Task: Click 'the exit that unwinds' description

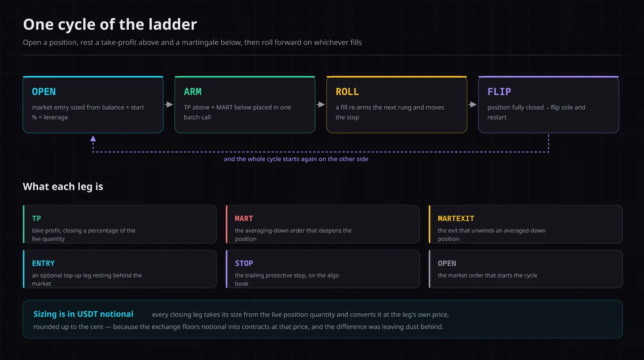Action: point(491,235)
